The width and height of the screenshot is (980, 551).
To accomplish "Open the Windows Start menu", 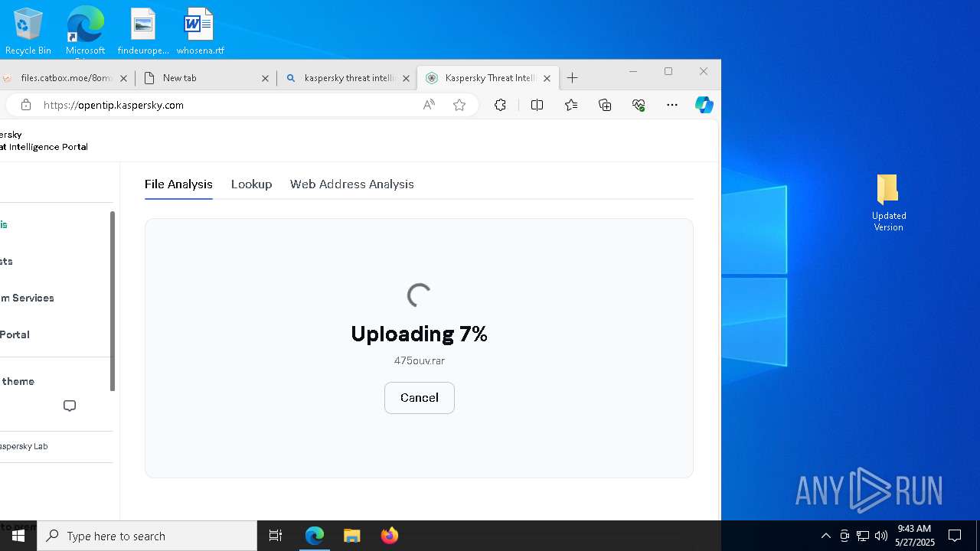I will coord(18,536).
